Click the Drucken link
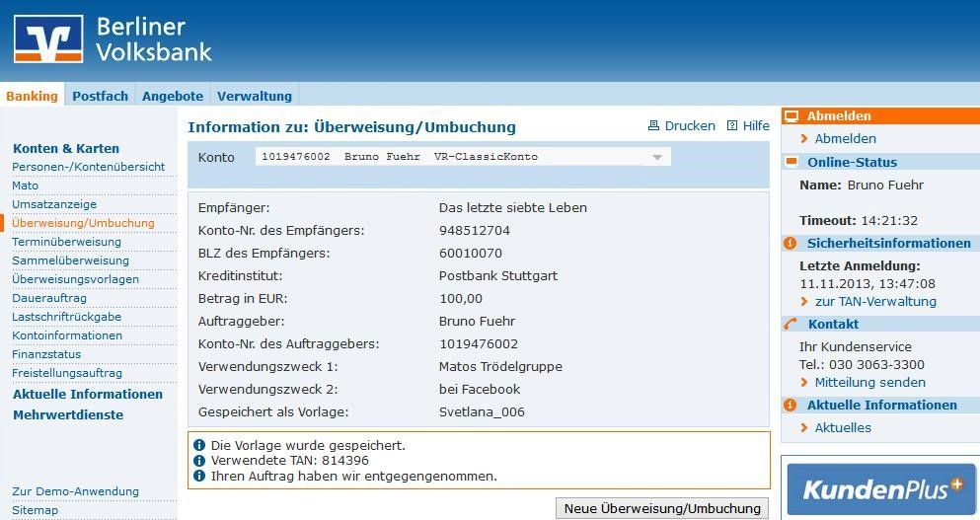The height and width of the screenshot is (520, 980). (x=690, y=125)
